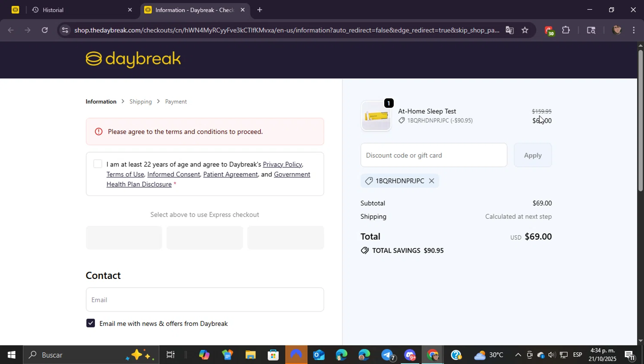Select the Information breadcrumb
644x364 pixels.
pos(101,102)
